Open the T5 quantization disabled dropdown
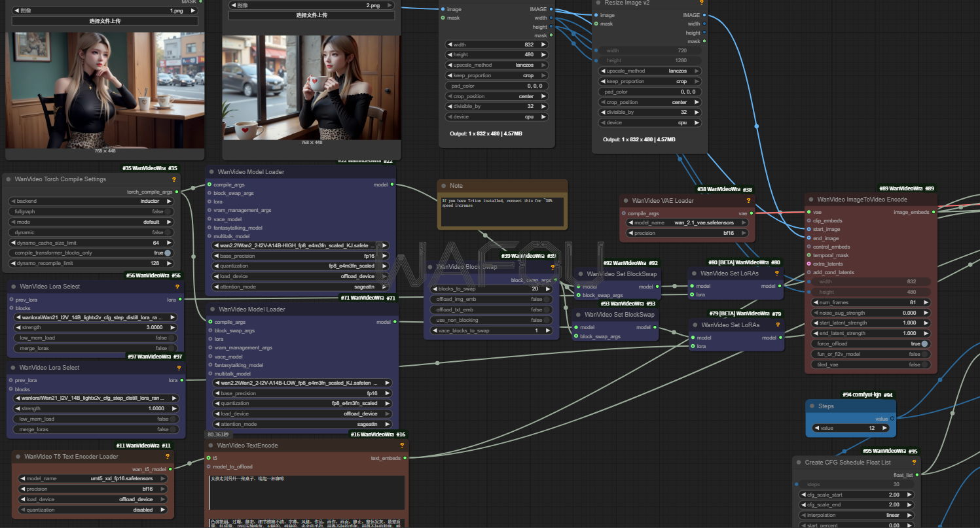 tap(93, 510)
